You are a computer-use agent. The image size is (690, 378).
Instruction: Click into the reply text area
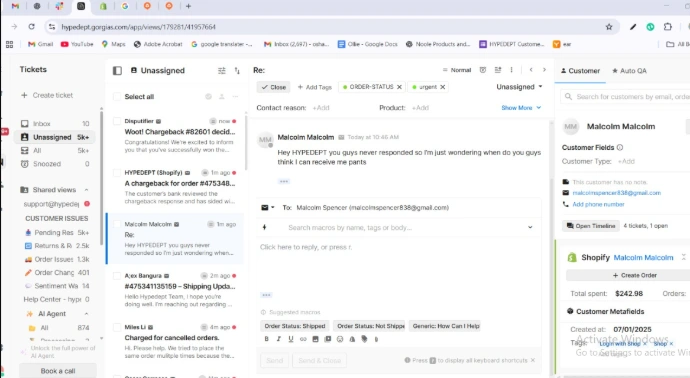398,264
